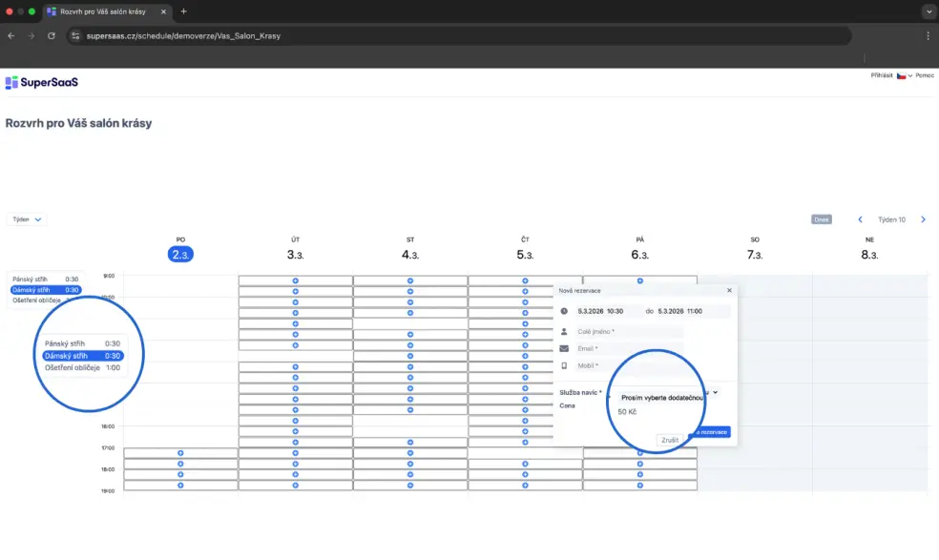The height and width of the screenshot is (560, 939).
Task: Click the Celé jméno input field
Action: pyautogui.click(x=630, y=332)
